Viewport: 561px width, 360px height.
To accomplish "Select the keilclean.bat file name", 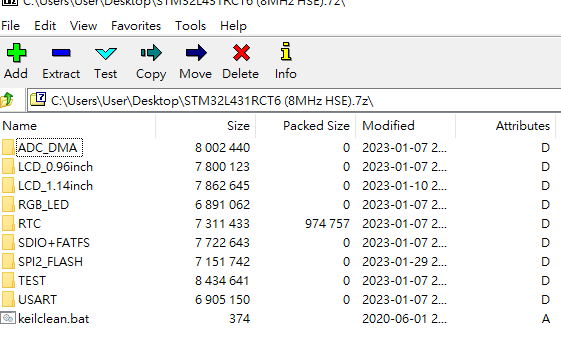I will tap(54, 318).
